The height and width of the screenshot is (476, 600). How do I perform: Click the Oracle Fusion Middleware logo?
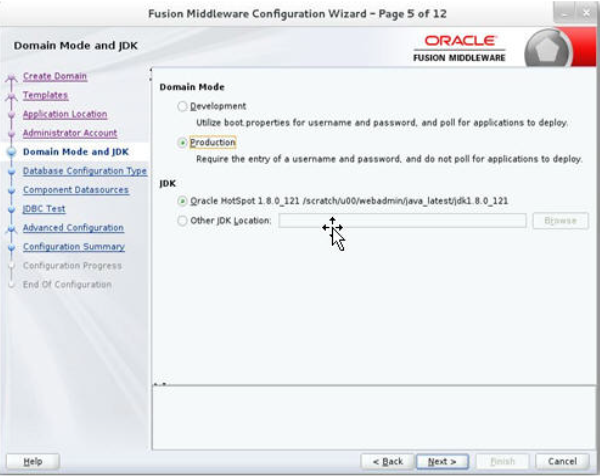[460, 49]
